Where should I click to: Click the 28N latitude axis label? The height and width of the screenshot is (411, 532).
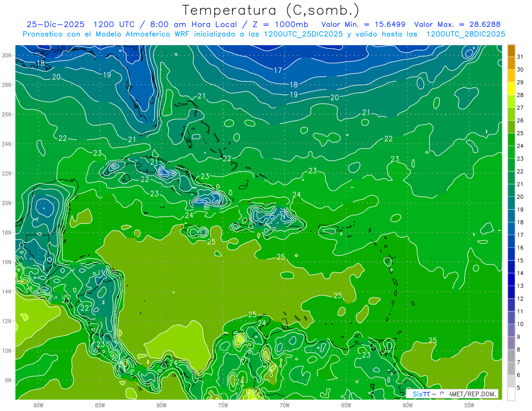pos(8,85)
